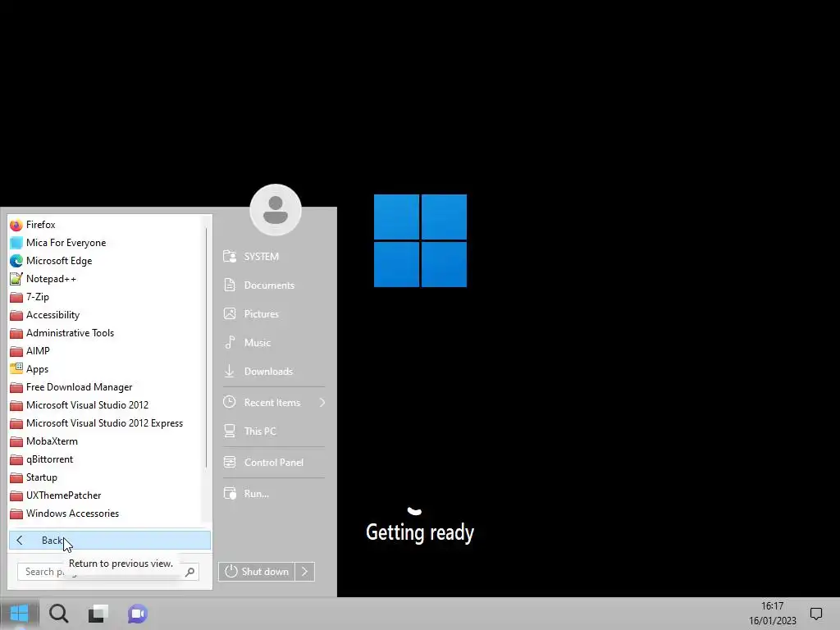Open Microsoft Edge from the list

(x=104, y=261)
